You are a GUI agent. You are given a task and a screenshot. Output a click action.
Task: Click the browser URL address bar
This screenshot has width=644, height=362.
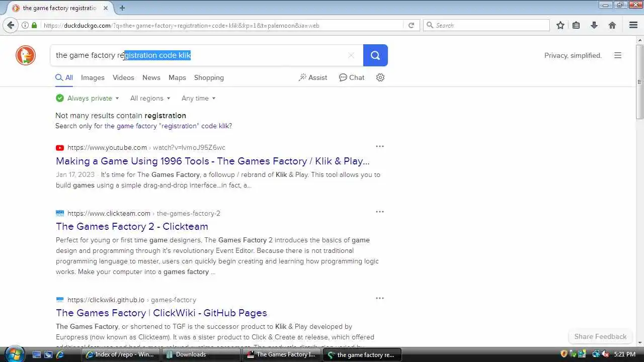point(221,25)
